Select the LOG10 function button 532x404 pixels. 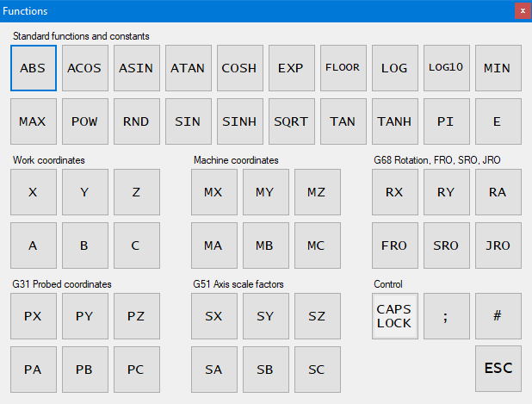click(446, 68)
